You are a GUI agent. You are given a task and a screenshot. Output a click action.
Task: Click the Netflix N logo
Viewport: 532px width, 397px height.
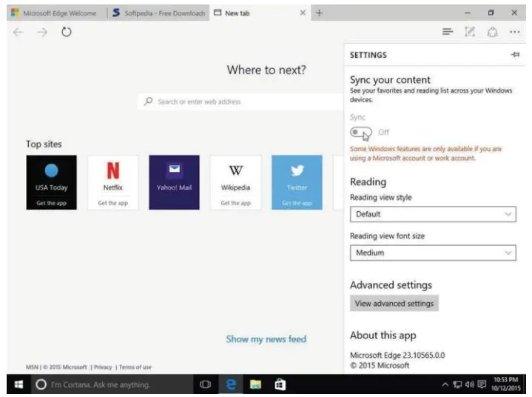pyautogui.click(x=113, y=170)
